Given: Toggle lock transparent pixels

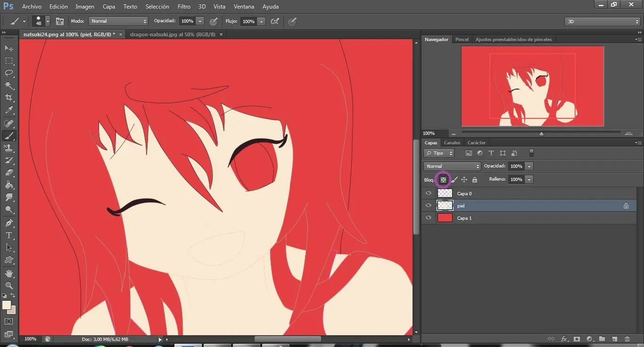Looking at the screenshot, I should pyautogui.click(x=443, y=180).
